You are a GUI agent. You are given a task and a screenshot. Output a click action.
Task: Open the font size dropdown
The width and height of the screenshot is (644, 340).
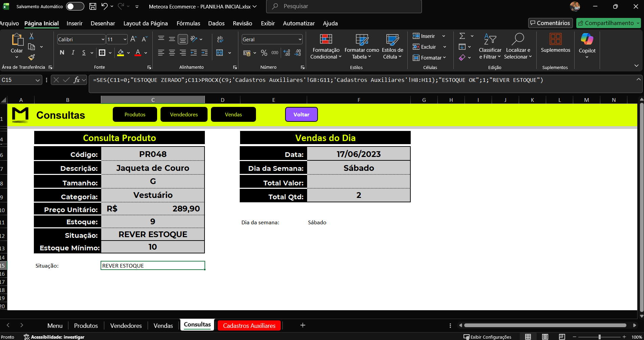click(x=125, y=40)
